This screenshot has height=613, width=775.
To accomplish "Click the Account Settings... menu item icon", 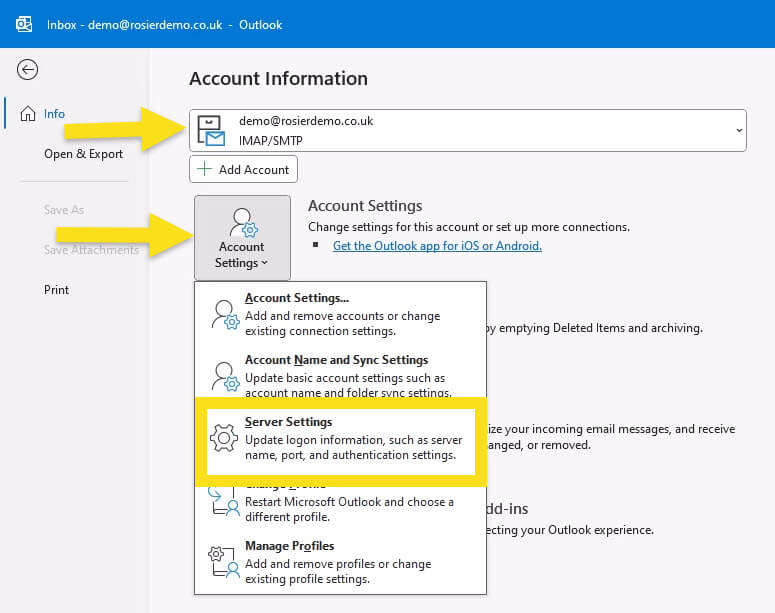I will coord(226,314).
